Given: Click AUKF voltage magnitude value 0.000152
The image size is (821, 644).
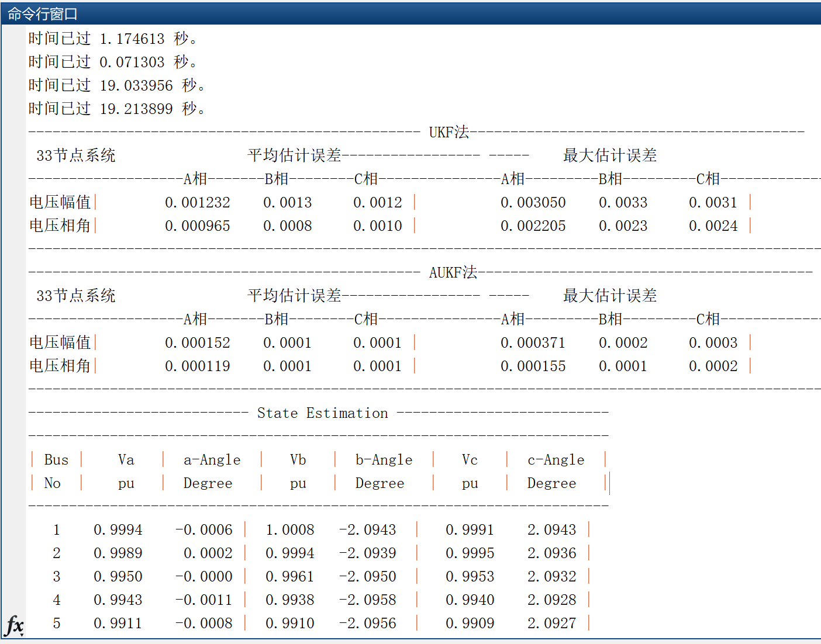Looking at the screenshot, I should point(198,343).
